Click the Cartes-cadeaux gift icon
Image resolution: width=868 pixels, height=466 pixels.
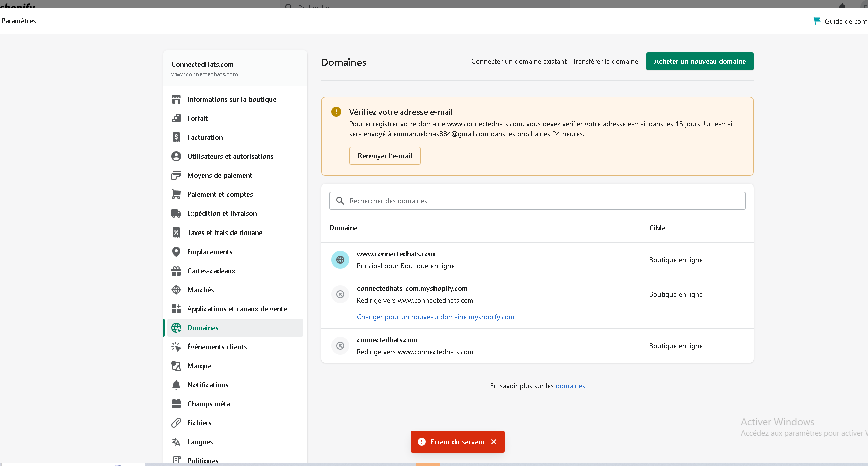[x=176, y=271]
